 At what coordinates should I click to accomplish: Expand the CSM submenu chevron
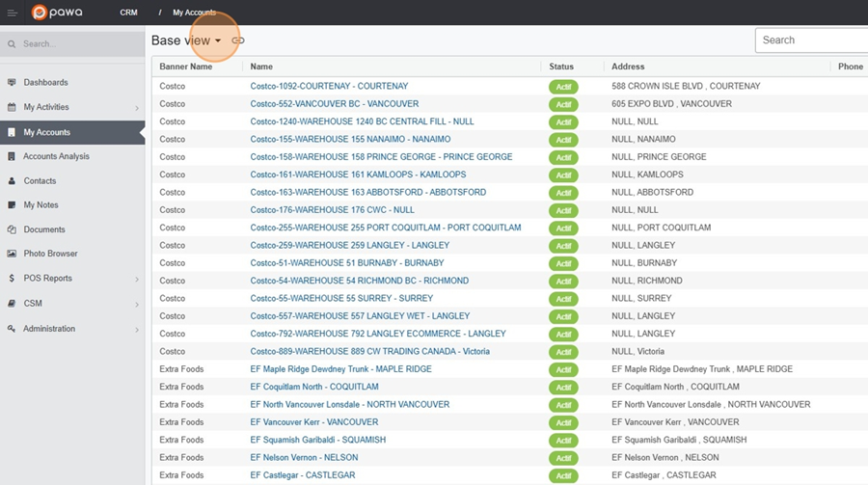(x=137, y=305)
